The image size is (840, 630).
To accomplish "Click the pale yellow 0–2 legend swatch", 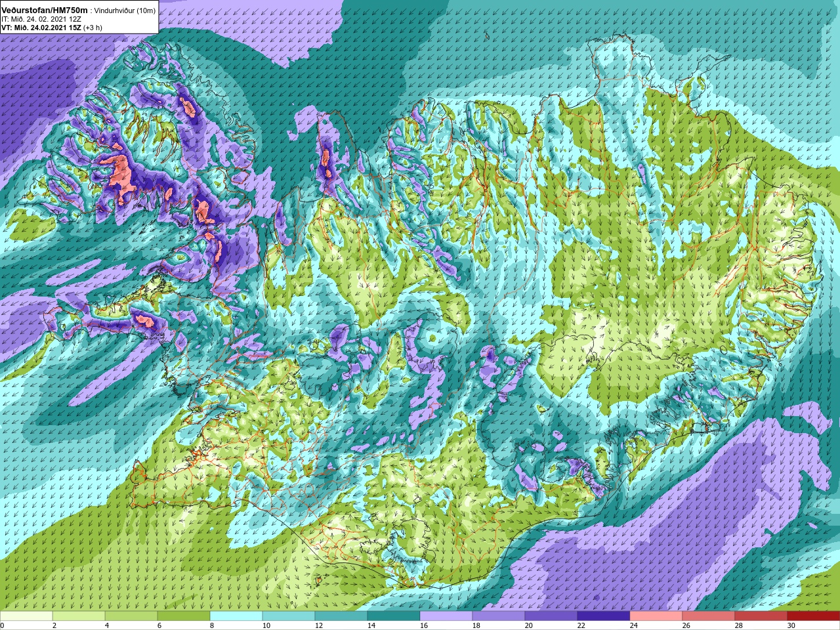I will click(x=26, y=616).
